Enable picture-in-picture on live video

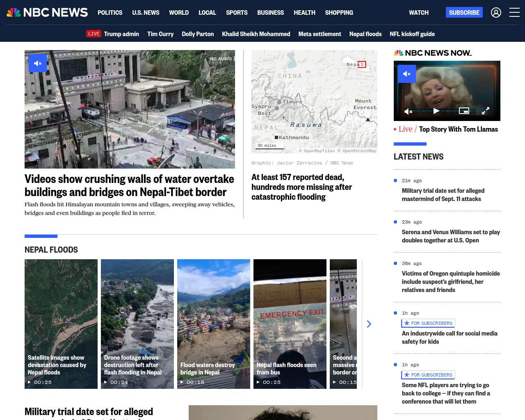click(x=464, y=111)
